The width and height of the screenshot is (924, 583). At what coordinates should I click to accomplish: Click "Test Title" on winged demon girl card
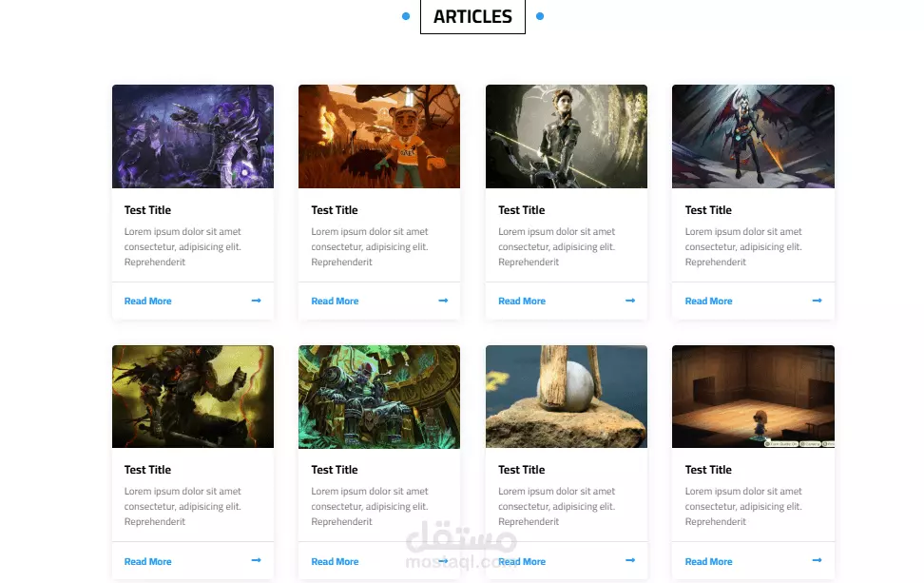point(708,210)
